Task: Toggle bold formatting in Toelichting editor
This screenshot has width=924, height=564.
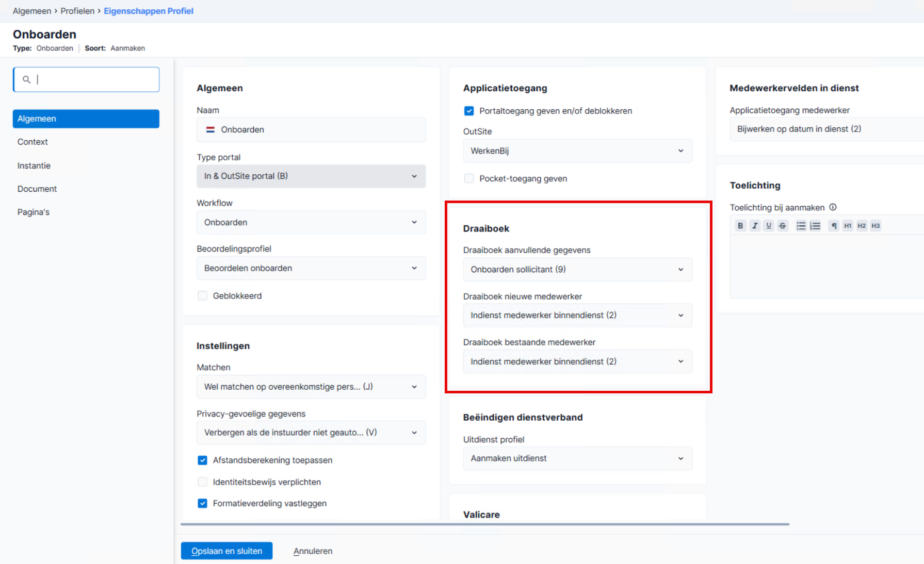Action: click(x=740, y=226)
